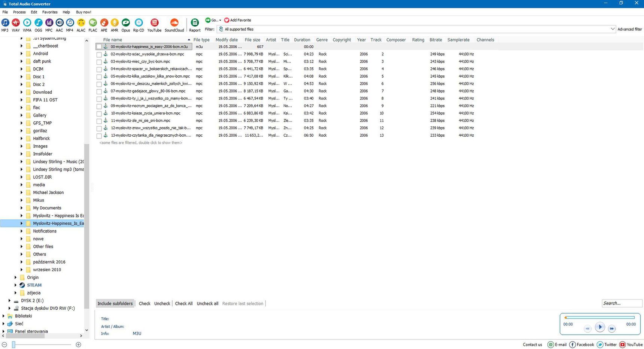644x349 pixels.
Task: Click the fast forward player button
Action: 612,329
